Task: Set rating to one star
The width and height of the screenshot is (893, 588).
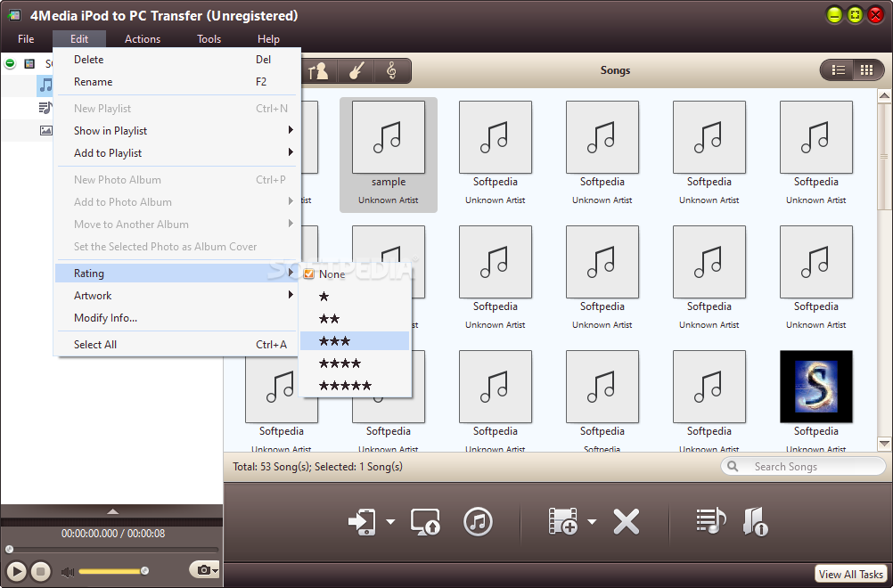Action: tap(354, 296)
